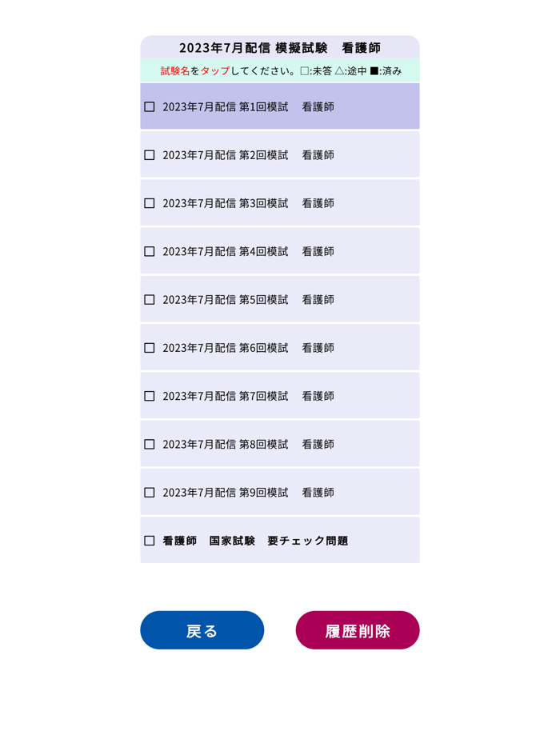The image size is (560, 747).
Task: Check the box for 第3回模試
Action: [x=149, y=202]
